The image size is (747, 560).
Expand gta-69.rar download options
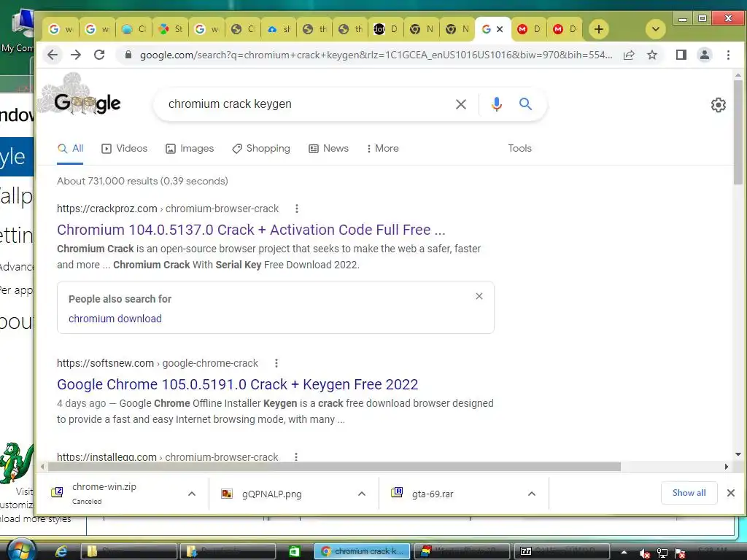pyautogui.click(x=532, y=494)
